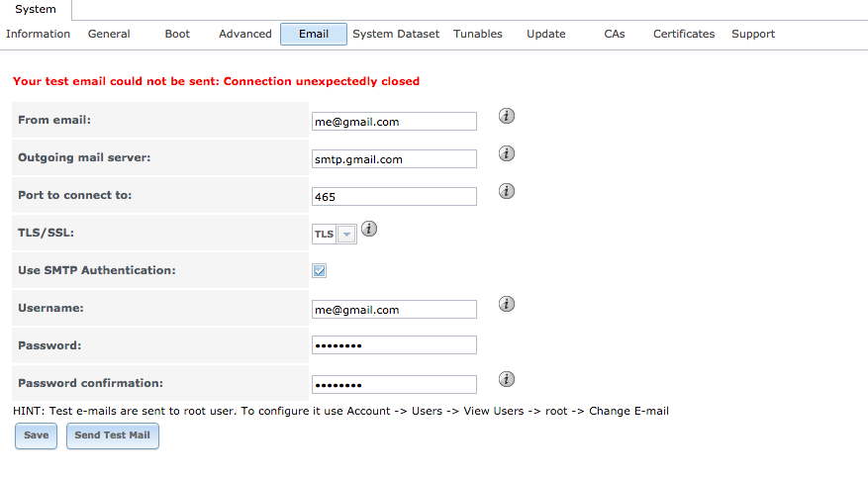Click the Port to connect to field
868x481 pixels.
pos(394,197)
